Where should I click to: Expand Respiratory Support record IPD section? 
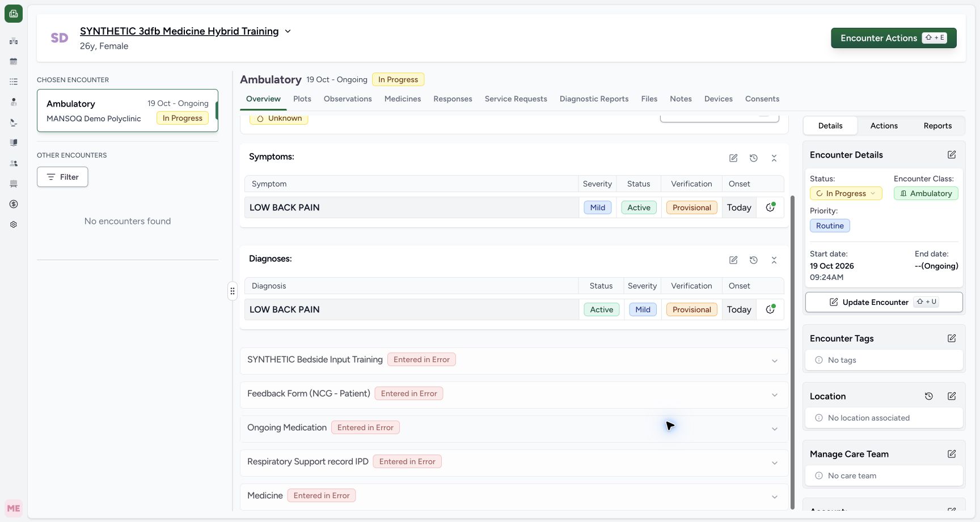775,463
